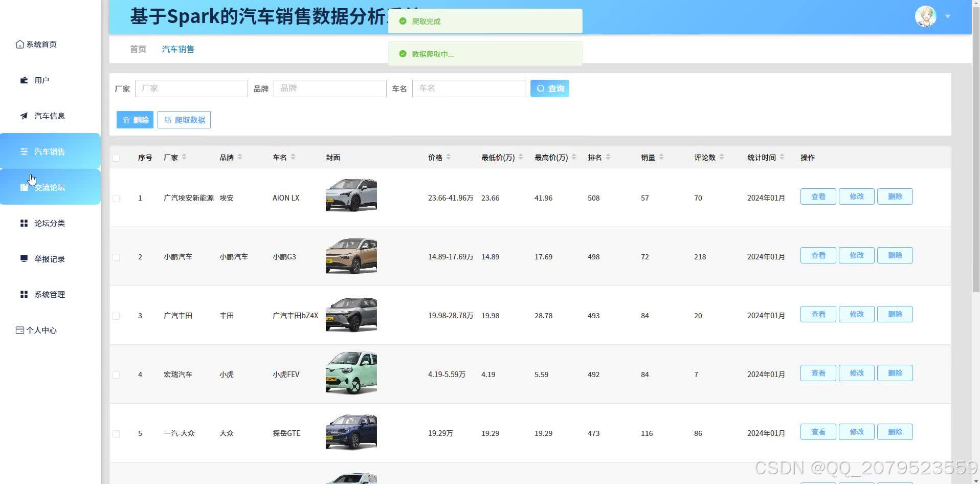The width and height of the screenshot is (980, 484).
Task: Click the document icon on 爬取数据 button
Action: pyautogui.click(x=168, y=120)
